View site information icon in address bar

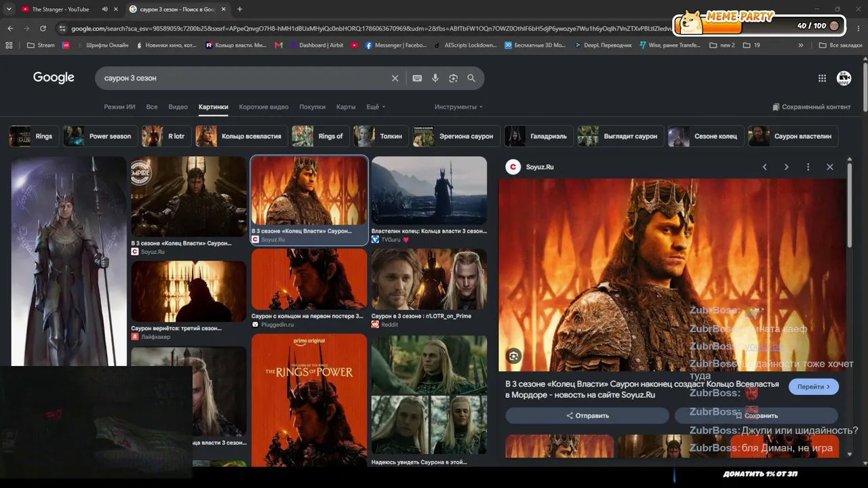point(62,28)
